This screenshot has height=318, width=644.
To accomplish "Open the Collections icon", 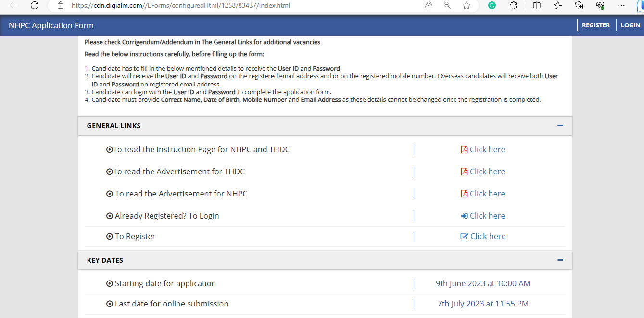I will [579, 6].
